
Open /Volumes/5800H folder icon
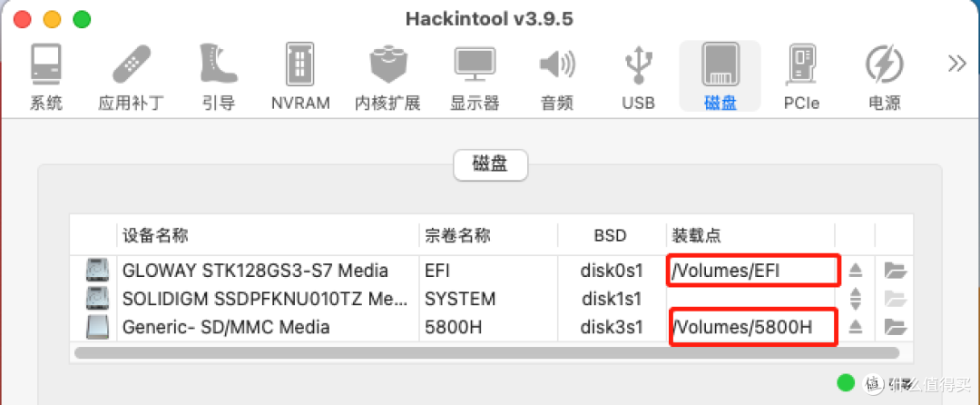[895, 326]
